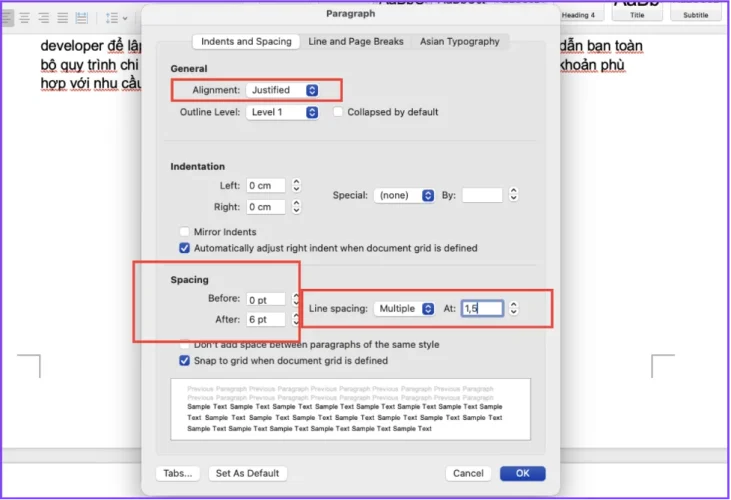Click the OK button
This screenshot has width=731, height=500.
point(522,473)
